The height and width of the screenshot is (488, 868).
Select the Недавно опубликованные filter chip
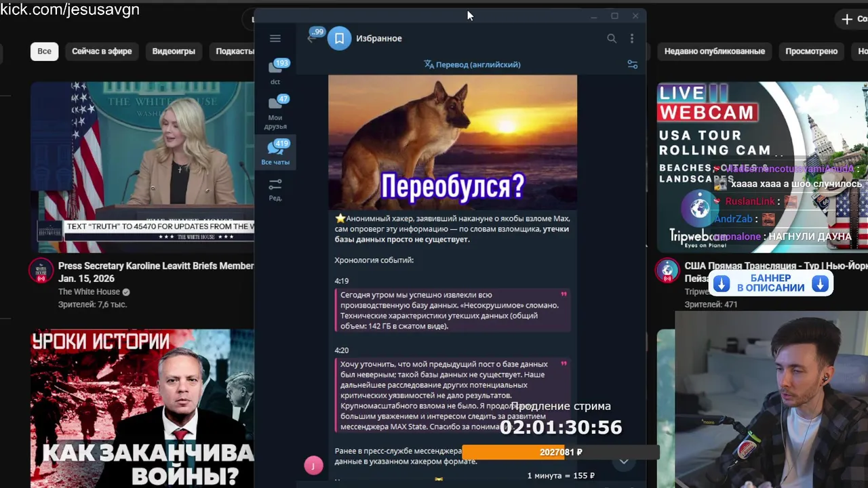click(715, 52)
